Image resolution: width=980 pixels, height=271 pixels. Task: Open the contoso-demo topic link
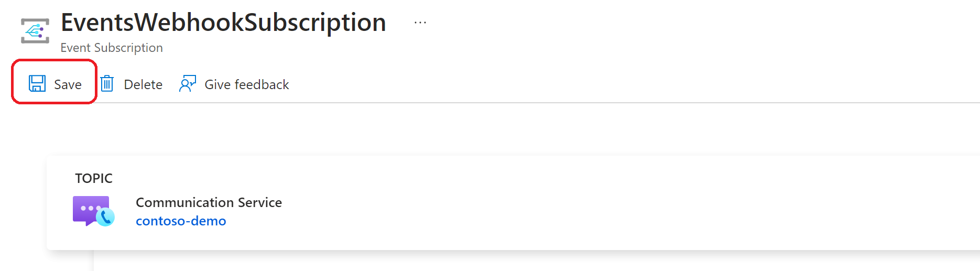181,221
